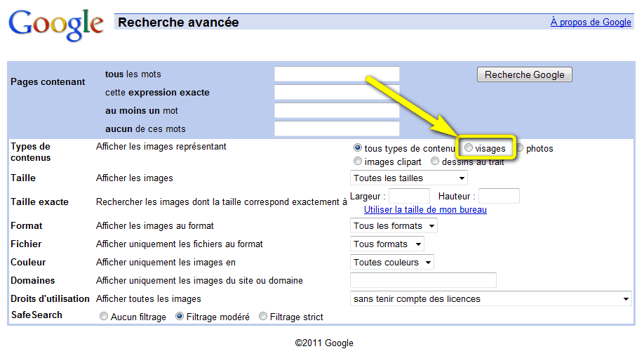Click the 'Domaines' row label

click(32, 280)
